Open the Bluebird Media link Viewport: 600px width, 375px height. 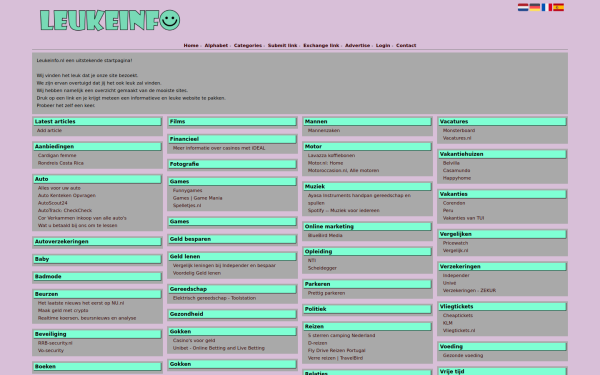[x=325, y=235]
